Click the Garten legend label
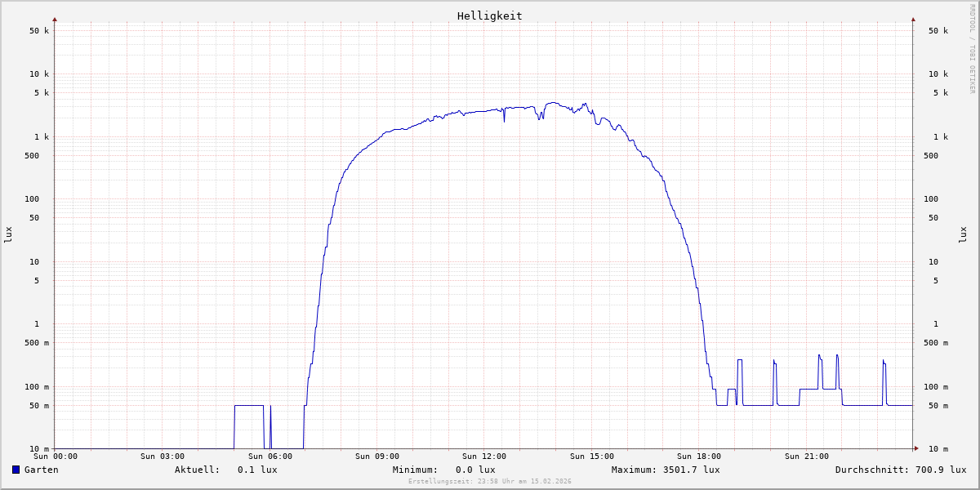The height and width of the screenshot is (490, 980). coord(41,470)
